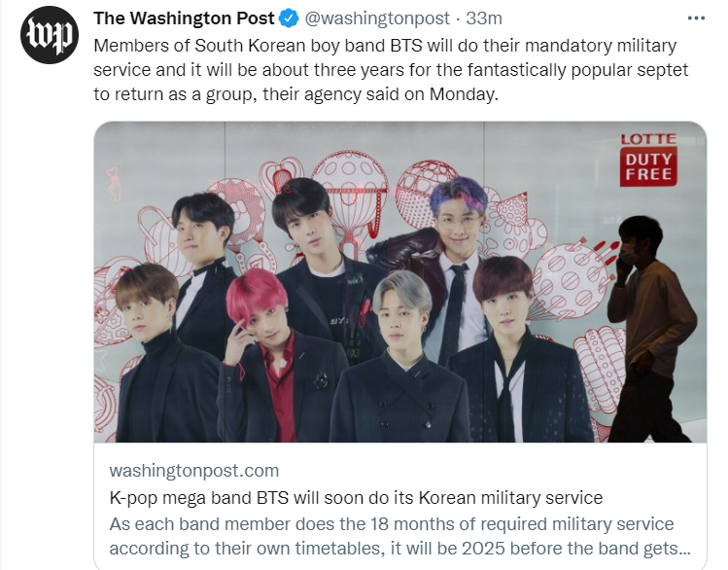728x570 pixels.
Task: Open the tweet's three-dot more options menu
Action: (x=696, y=18)
